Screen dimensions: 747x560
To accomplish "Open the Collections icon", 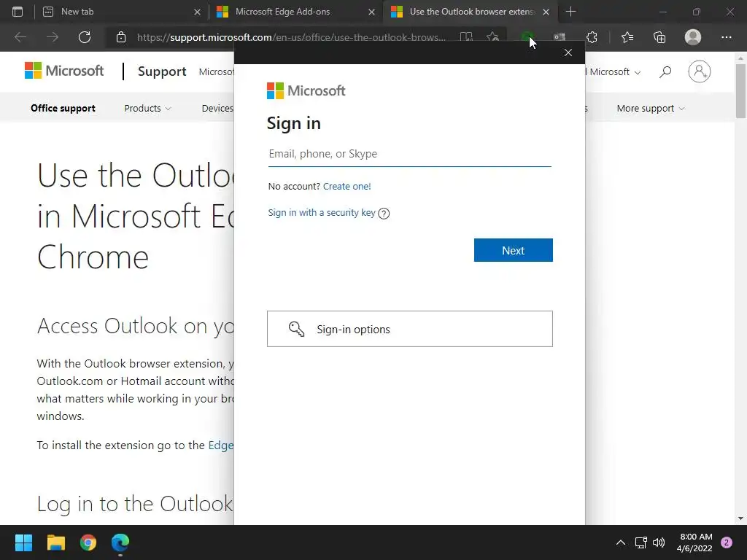I will click(659, 37).
